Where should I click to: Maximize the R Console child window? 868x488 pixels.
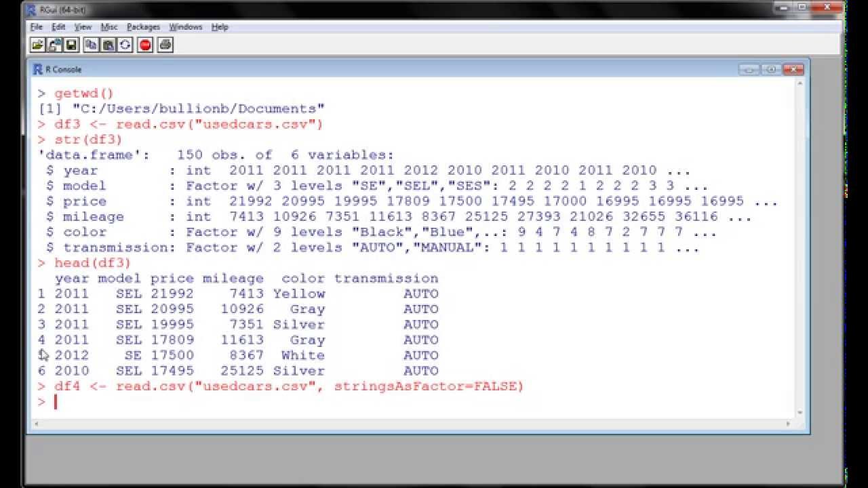(771, 69)
